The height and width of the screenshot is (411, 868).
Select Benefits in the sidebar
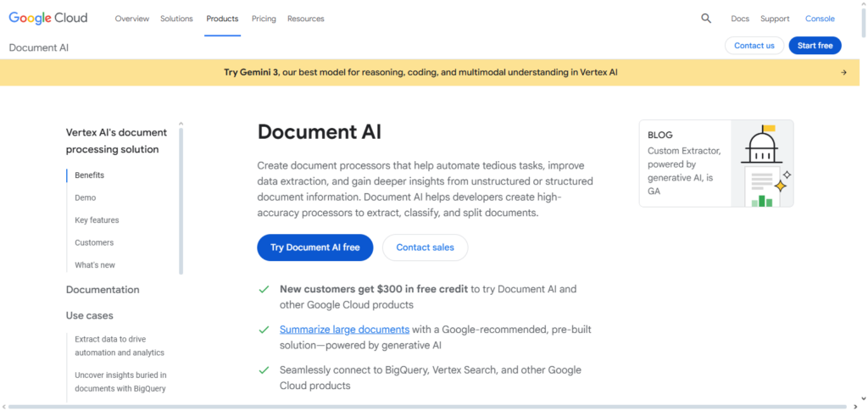(89, 175)
